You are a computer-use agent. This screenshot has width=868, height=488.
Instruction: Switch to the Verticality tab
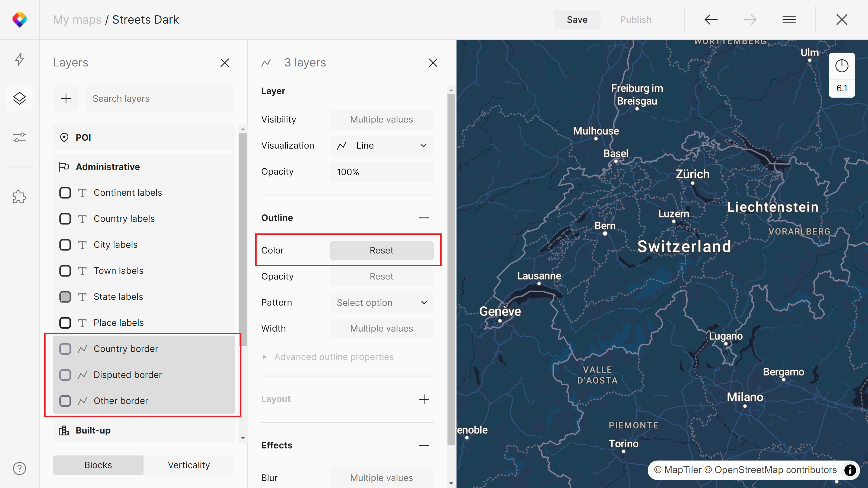coord(189,465)
